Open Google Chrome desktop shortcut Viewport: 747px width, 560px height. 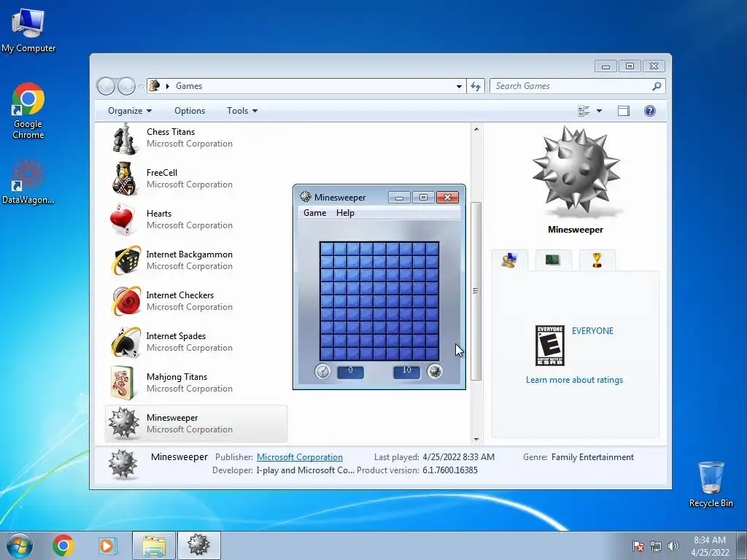click(x=28, y=112)
